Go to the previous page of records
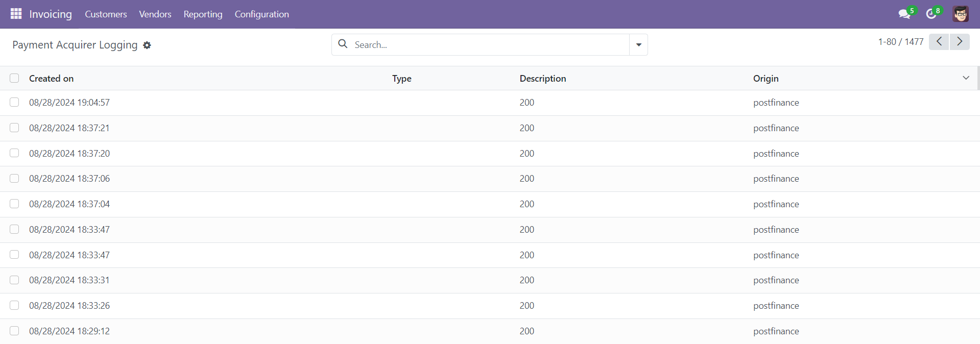This screenshot has width=980, height=344. click(x=939, y=42)
